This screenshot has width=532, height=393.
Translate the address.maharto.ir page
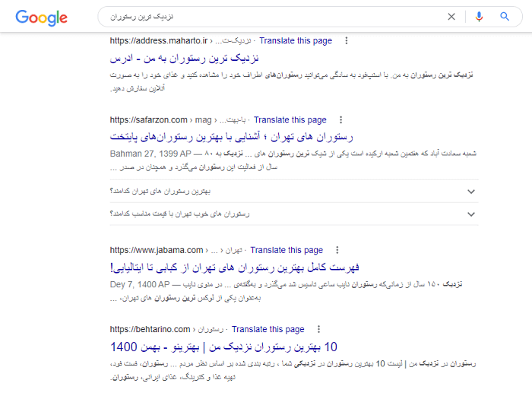click(296, 41)
